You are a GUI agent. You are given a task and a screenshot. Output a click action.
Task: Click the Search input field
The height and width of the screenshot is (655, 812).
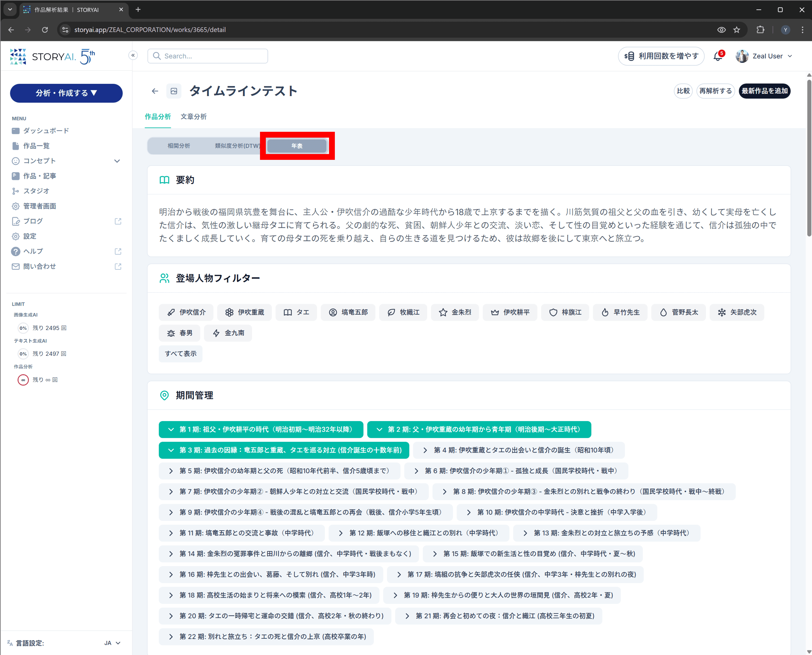[208, 56]
